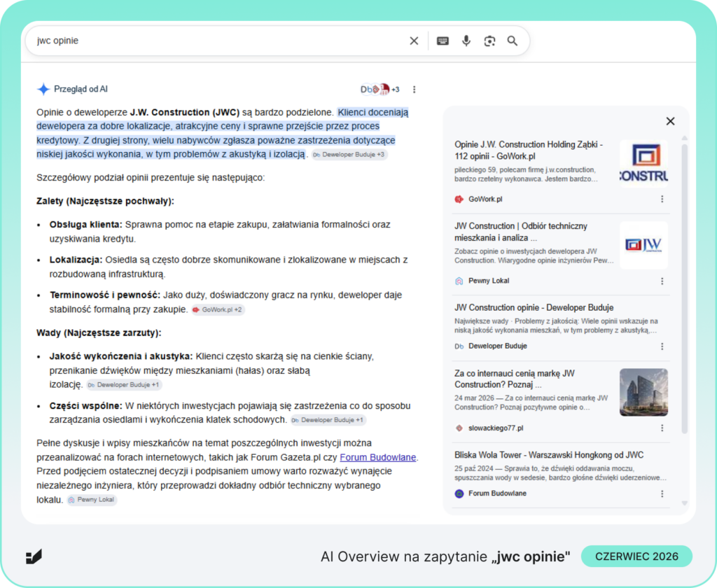Click the Pewny Lokal source name in panel
Viewport: 717px width, 588px height.
(488, 281)
